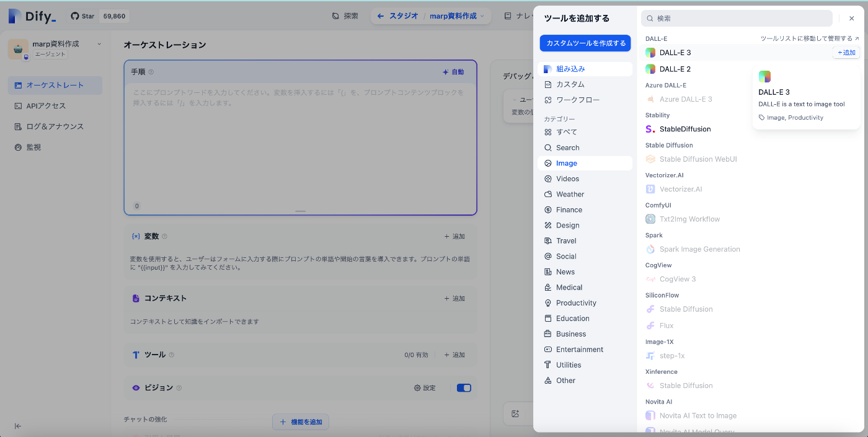
Task: Click the コンテキスト document icon
Action: (136, 298)
